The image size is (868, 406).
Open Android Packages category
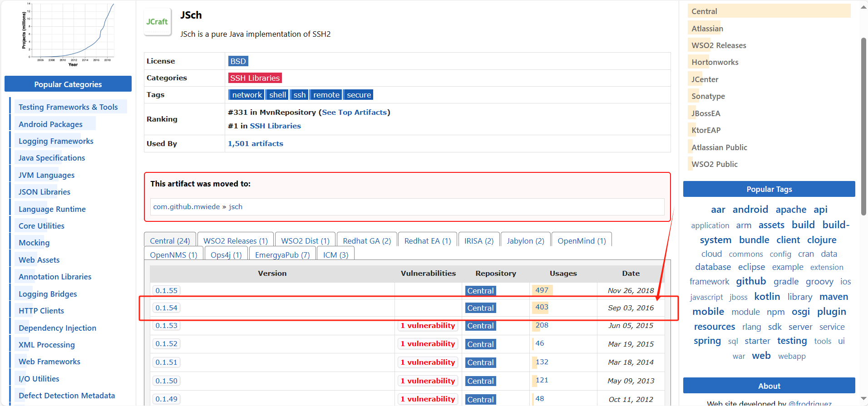pos(50,124)
